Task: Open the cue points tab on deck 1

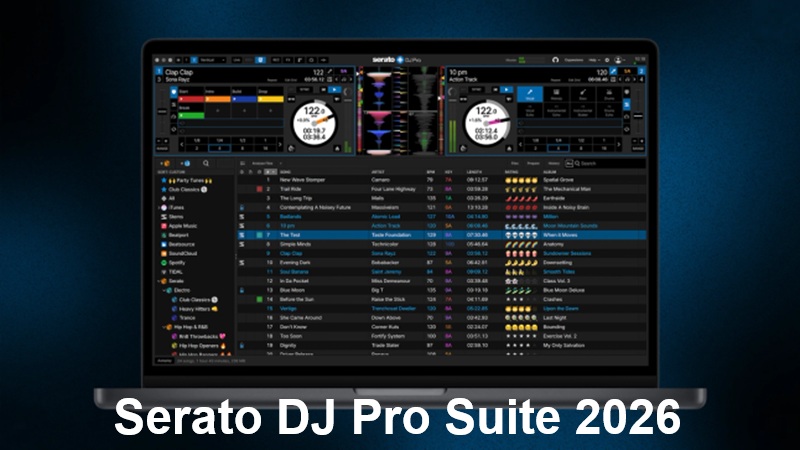Action: pyautogui.click(x=174, y=92)
